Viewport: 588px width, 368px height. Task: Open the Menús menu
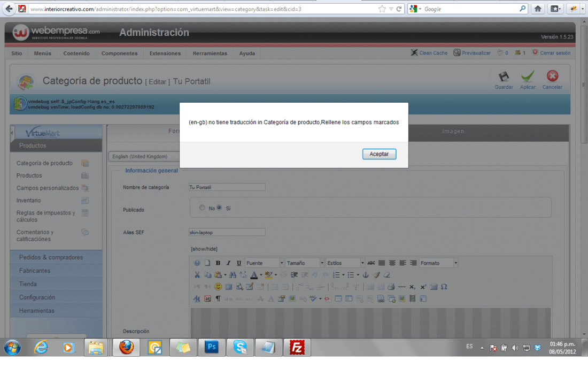tap(42, 53)
